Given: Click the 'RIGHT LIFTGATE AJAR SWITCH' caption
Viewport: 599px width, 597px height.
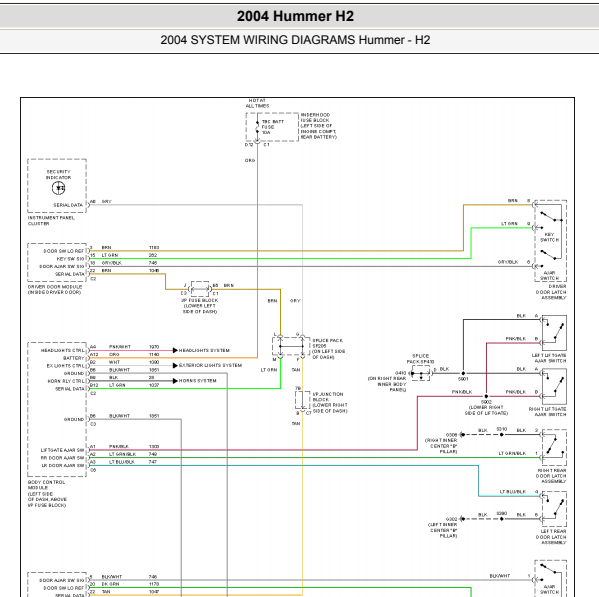Looking at the screenshot, I should 547,411.
